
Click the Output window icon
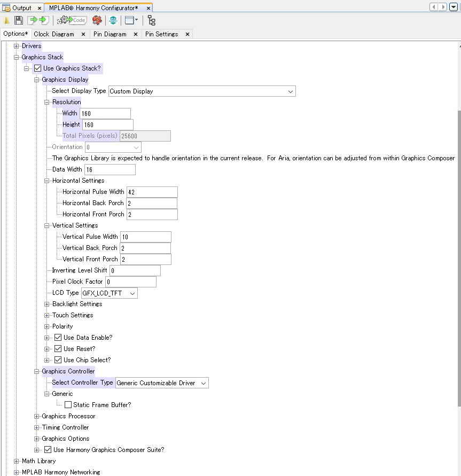[6, 7]
